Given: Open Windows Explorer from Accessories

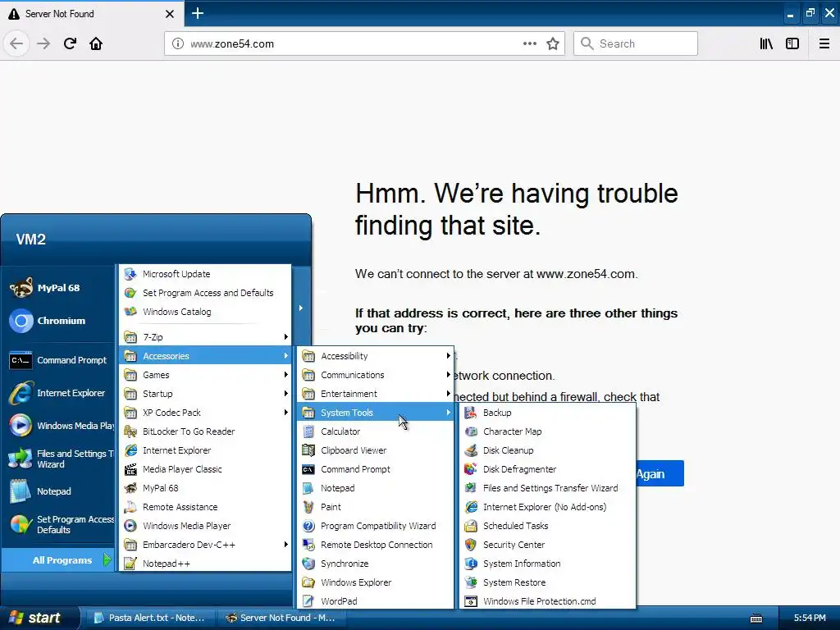Looking at the screenshot, I should coord(376,582).
